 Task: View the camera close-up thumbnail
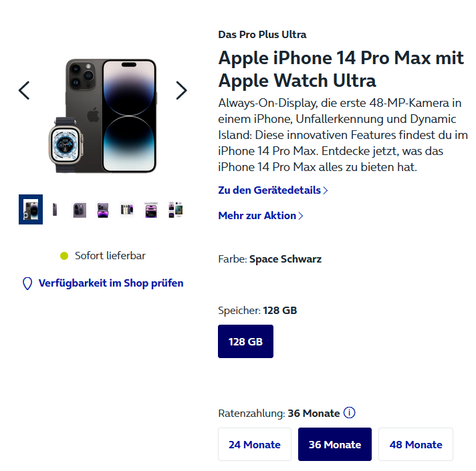pos(80,210)
